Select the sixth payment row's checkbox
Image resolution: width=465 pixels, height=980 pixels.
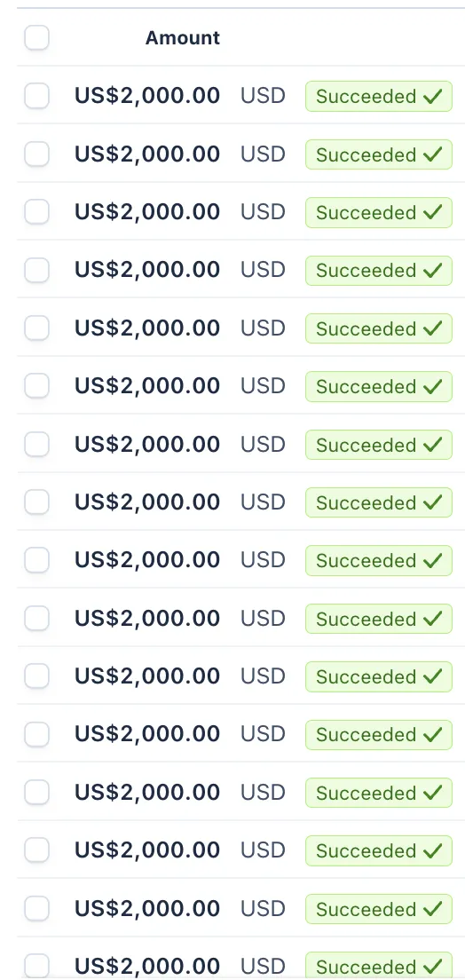(x=37, y=386)
